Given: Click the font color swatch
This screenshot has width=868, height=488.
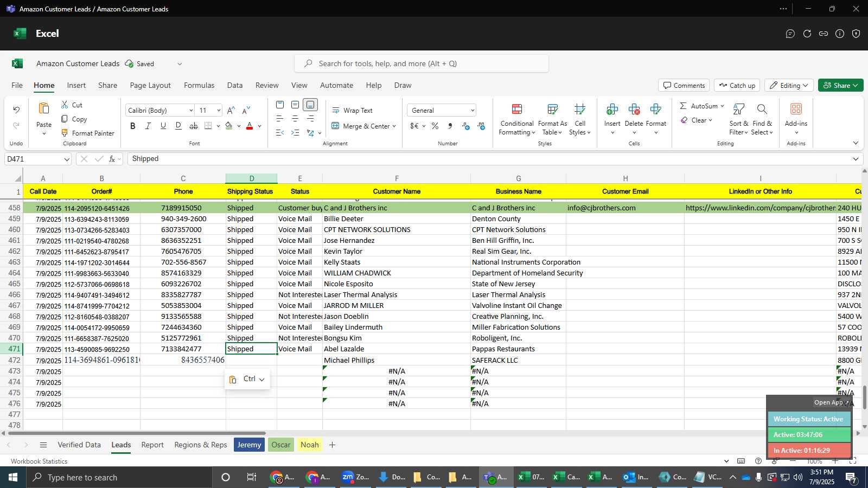Looking at the screenshot, I should (250, 126).
